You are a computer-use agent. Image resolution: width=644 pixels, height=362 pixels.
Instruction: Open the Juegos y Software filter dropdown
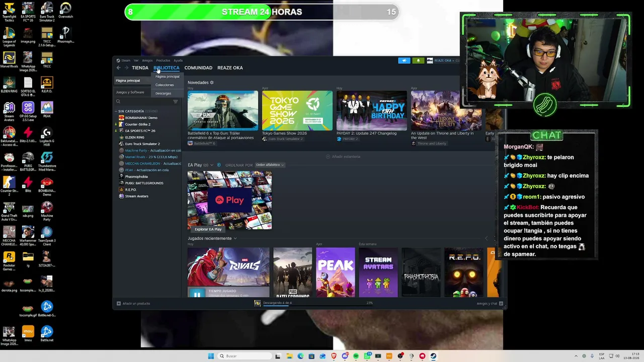132,92
